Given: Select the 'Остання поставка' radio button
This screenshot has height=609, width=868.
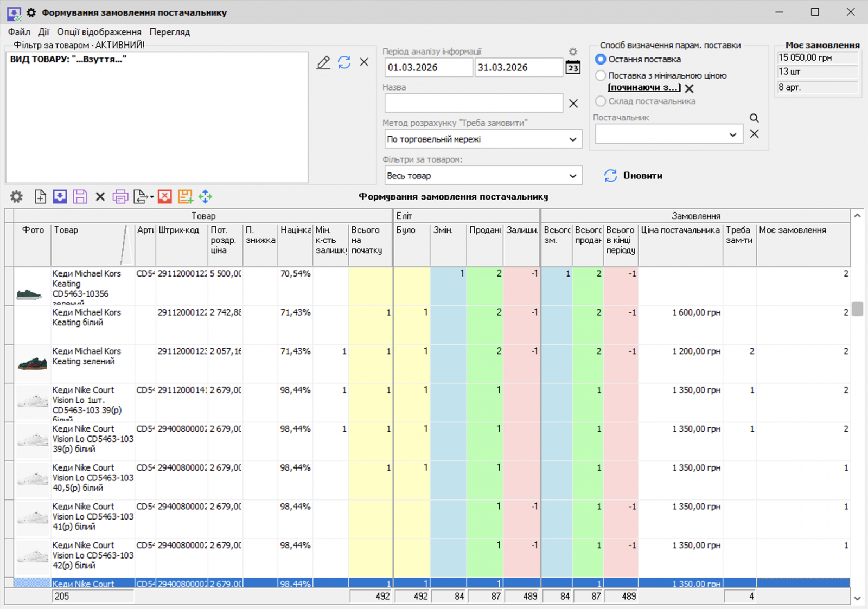Looking at the screenshot, I should 601,59.
